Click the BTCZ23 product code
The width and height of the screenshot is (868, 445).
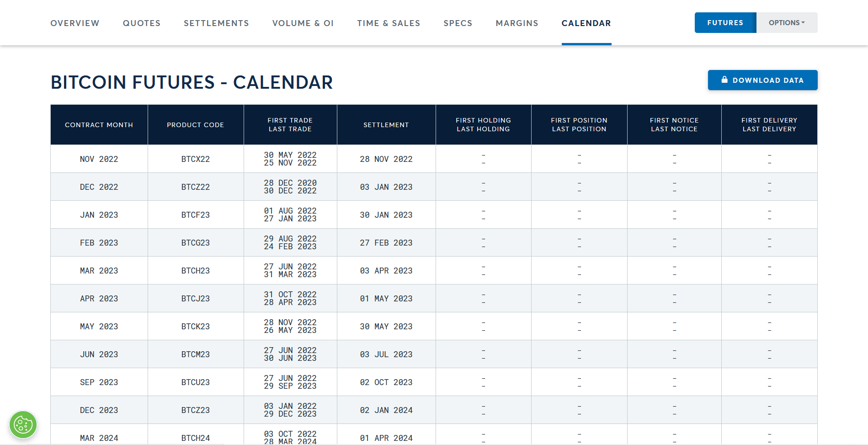click(x=196, y=410)
